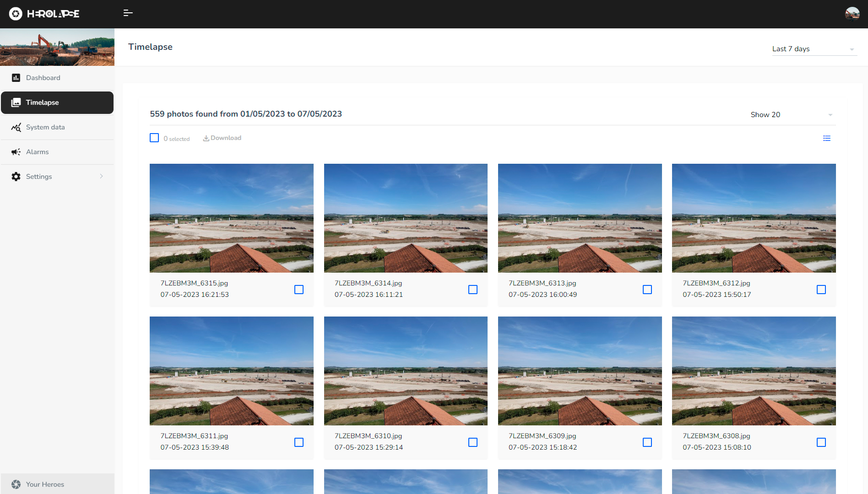Open Your Heroes menu item

pyautogui.click(x=57, y=484)
